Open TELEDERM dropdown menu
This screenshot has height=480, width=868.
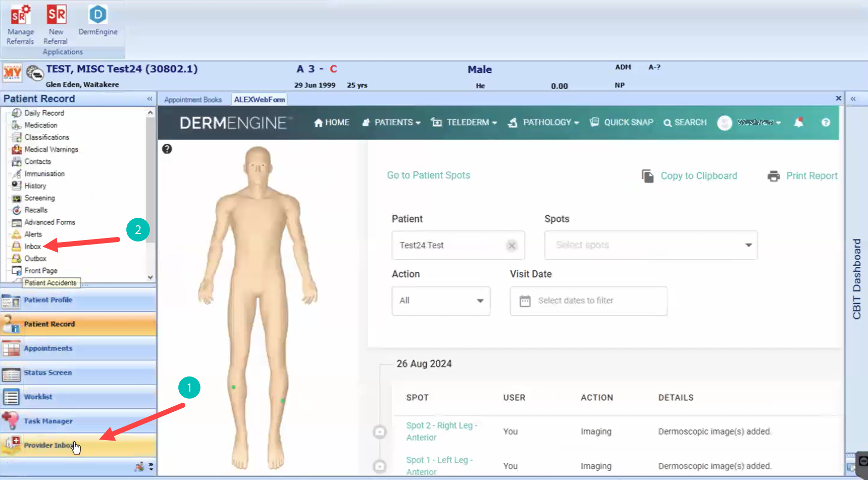point(464,122)
